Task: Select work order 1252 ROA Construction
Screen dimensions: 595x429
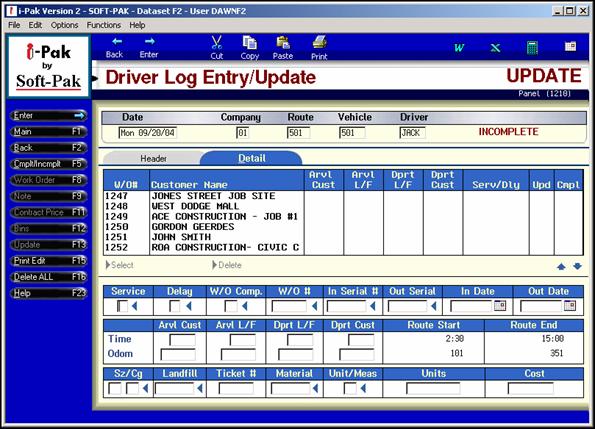Action: pos(343,247)
